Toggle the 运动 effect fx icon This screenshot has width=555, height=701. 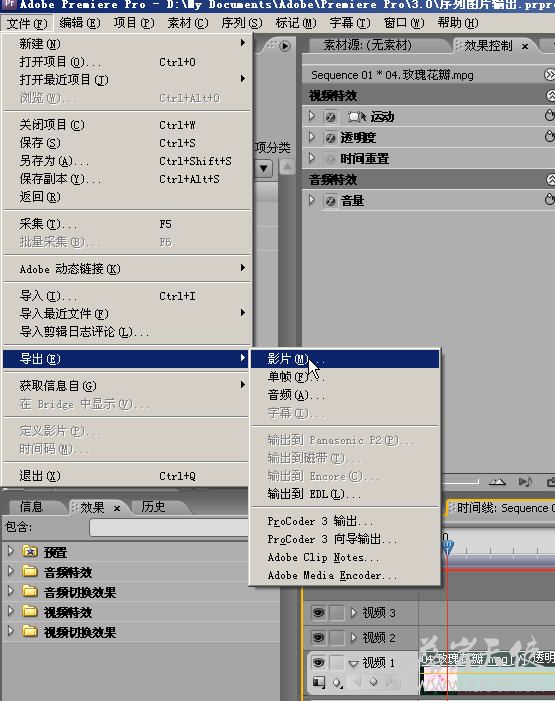pos(330,117)
